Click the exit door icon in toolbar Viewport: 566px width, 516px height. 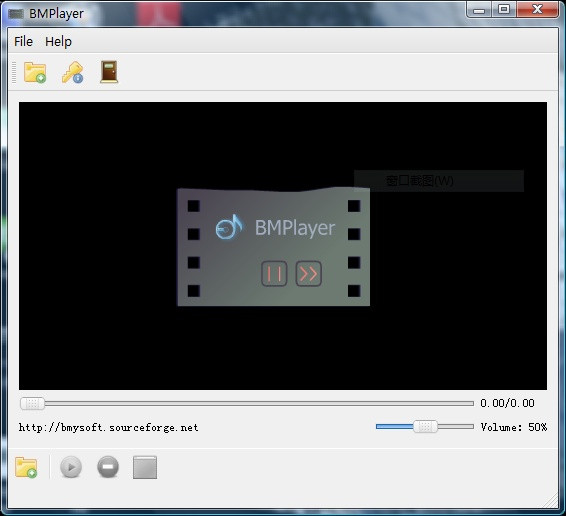click(x=109, y=72)
